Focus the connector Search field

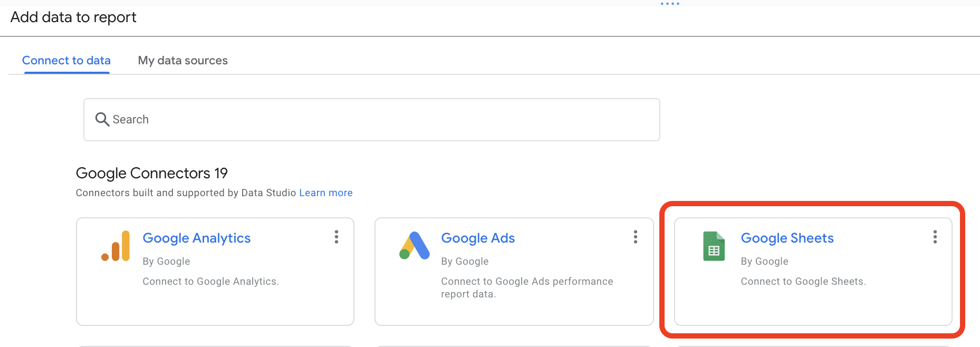click(372, 120)
